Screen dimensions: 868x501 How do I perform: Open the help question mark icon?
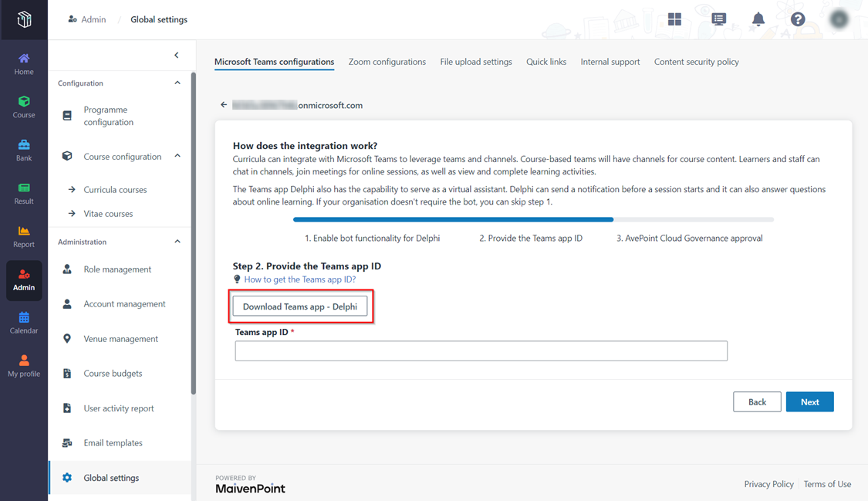click(x=797, y=19)
